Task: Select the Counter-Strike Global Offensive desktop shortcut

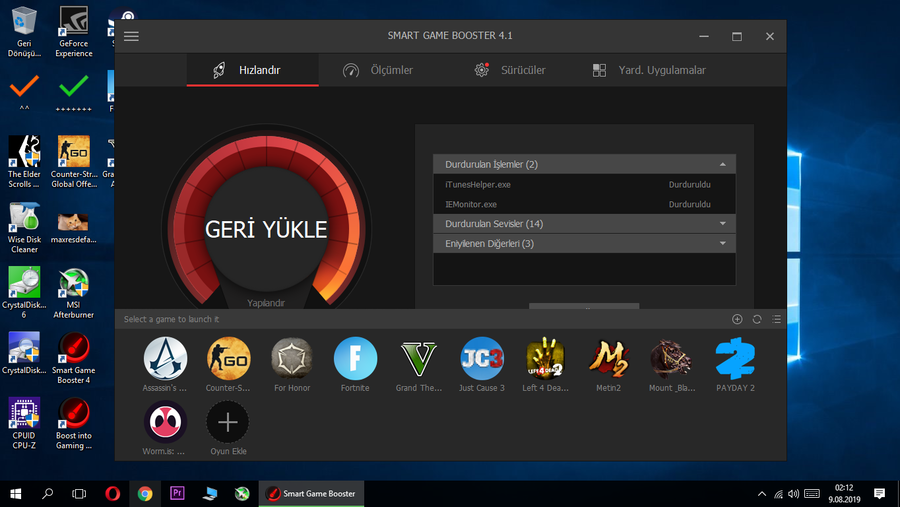Action: point(73,162)
